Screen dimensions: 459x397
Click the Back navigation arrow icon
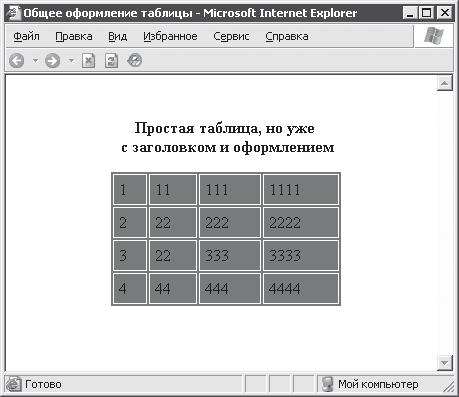(x=16, y=61)
